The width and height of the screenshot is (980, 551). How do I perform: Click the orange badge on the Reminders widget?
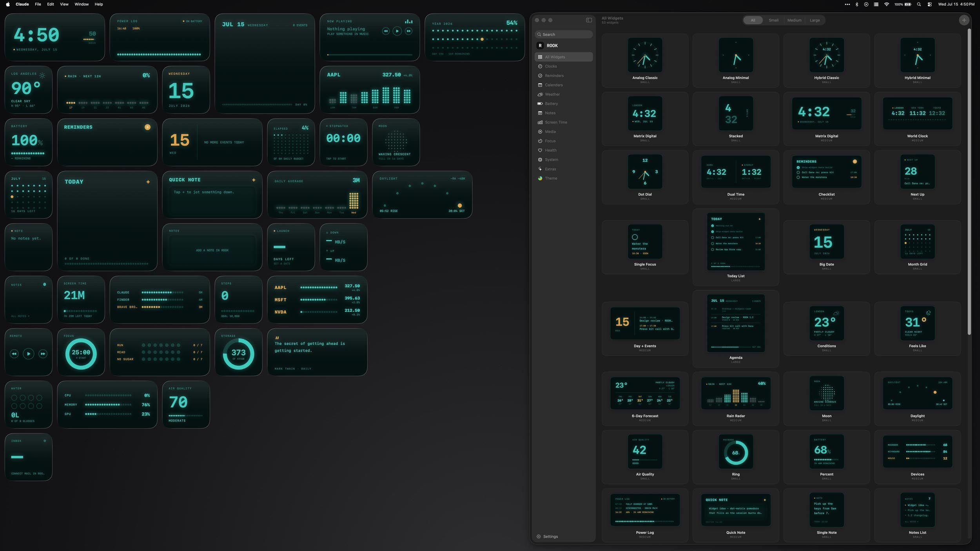click(x=147, y=127)
